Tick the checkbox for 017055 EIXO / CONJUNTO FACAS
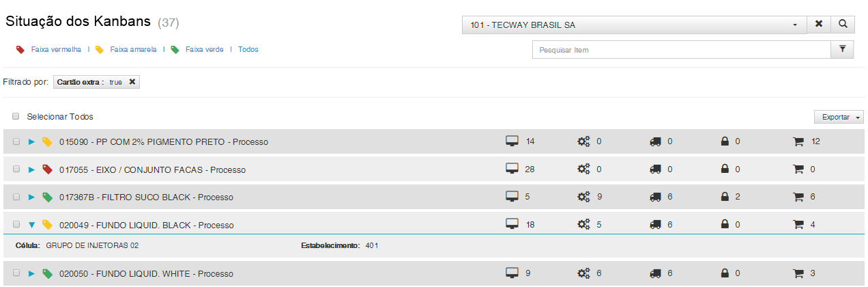The height and width of the screenshot is (287, 868). 16,169
